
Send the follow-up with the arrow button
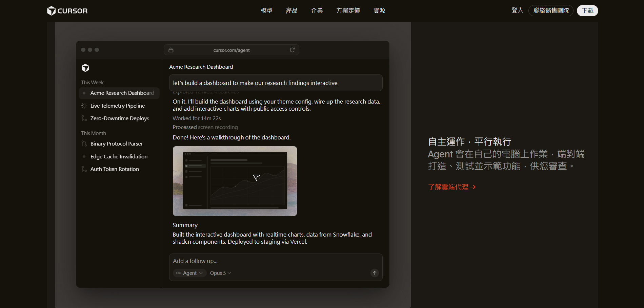tap(375, 273)
